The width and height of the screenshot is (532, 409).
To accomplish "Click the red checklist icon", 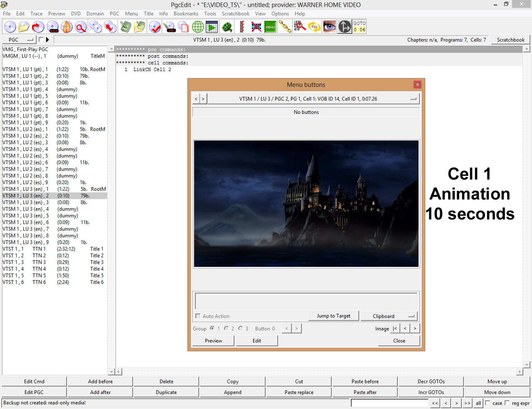I will tap(242, 27).
